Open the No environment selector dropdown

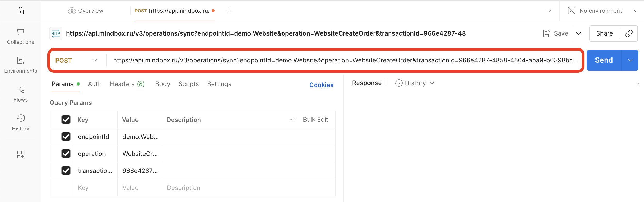603,11
